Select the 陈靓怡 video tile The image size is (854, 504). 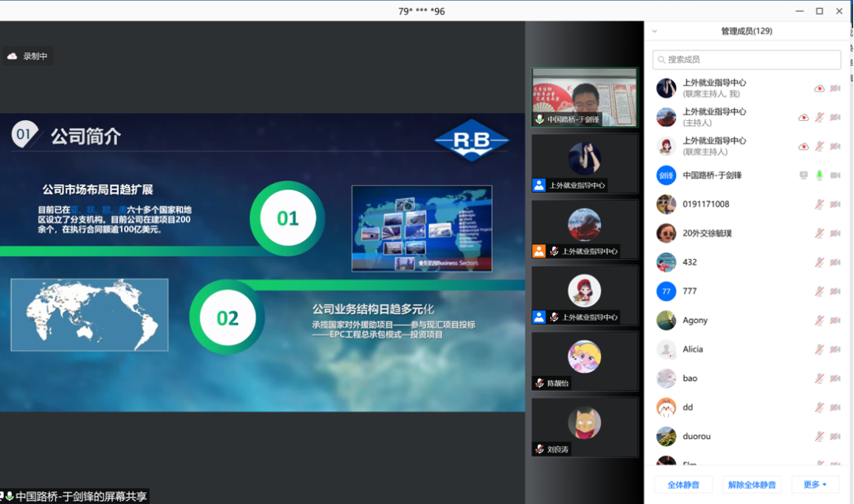click(584, 361)
